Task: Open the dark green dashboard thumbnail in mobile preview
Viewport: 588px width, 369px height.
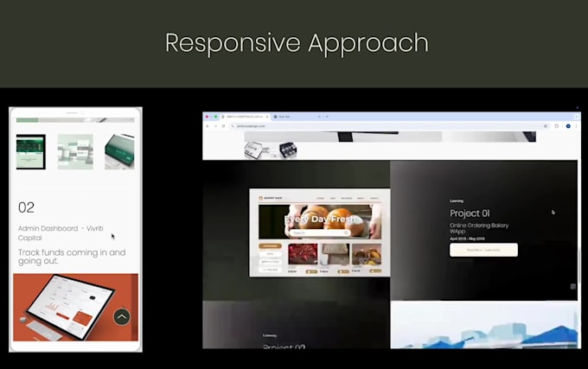Action: [31, 152]
